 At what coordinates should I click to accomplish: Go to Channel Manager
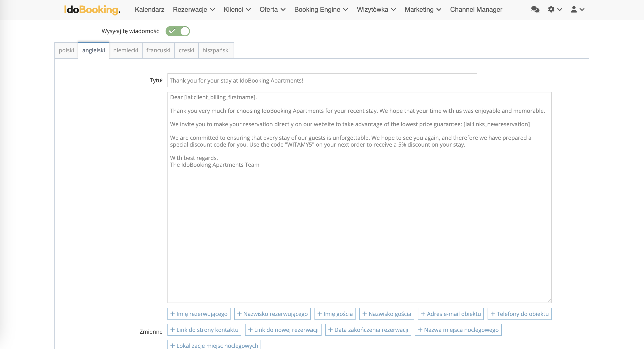point(476,10)
